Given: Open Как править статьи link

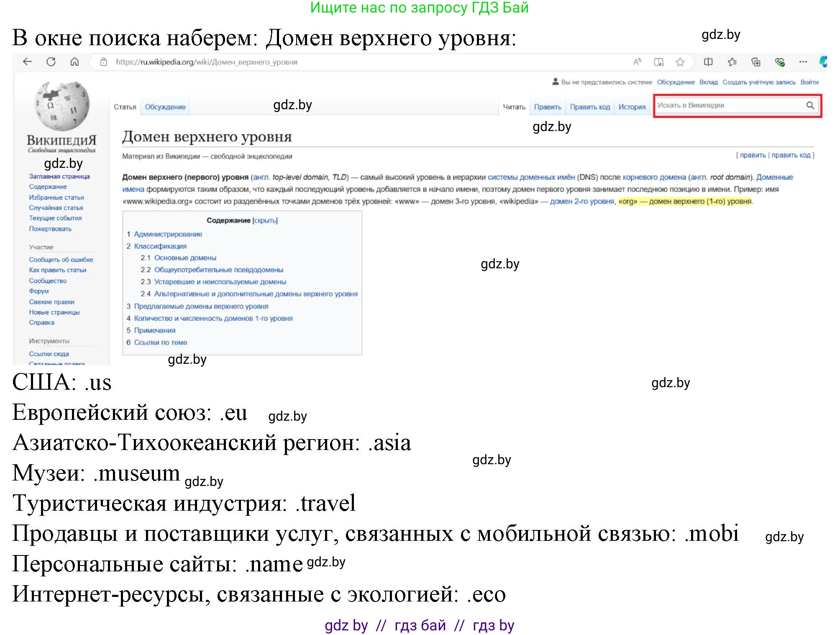Looking at the screenshot, I should [58, 270].
